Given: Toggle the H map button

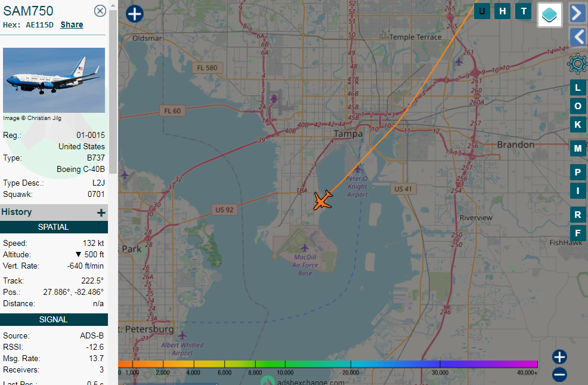Looking at the screenshot, I should click(503, 11).
